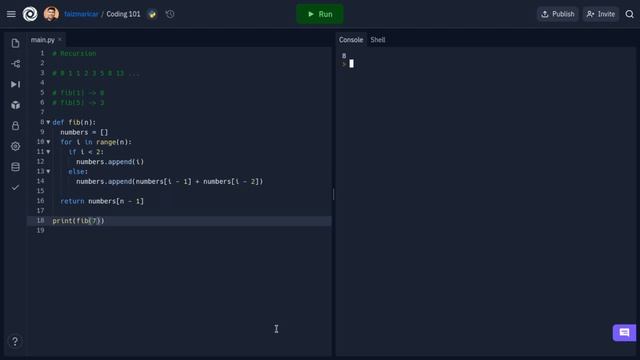
Task: Open the Settings gear icon
Action: coord(16,146)
